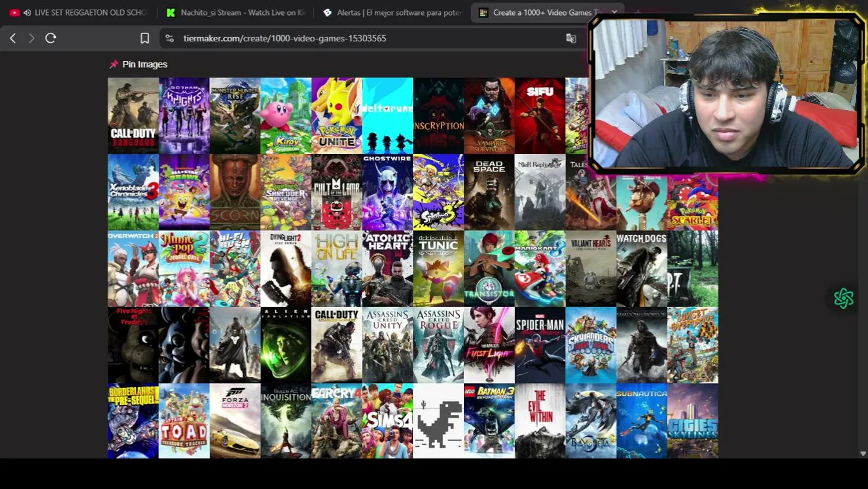
Task: Click the scrollbar down arrow
Action: 863,453
